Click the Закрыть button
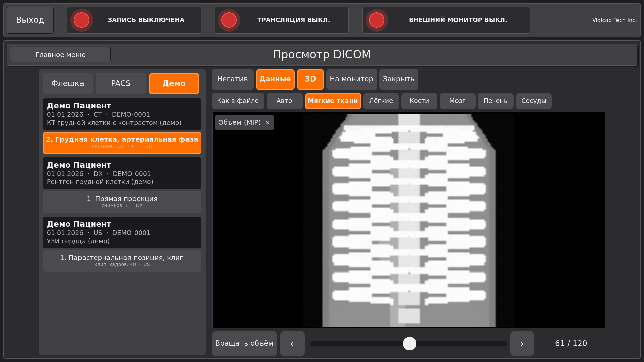Image resolution: width=644 pixels, height=362 pixels. (399, 79)
